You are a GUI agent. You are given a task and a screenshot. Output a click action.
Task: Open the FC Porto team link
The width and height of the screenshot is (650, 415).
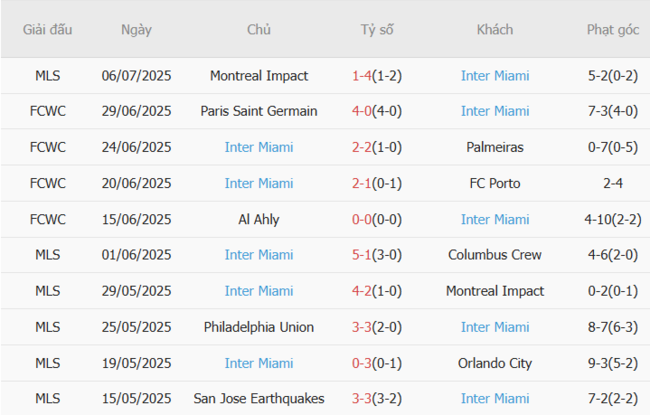click(x=495, y=183)
